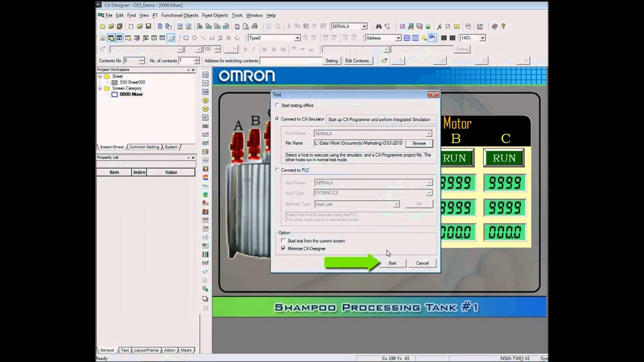This screenshot has height=362, width=644.
Task: Open the Address dropdown in toolbar
Action: [398, 38]
